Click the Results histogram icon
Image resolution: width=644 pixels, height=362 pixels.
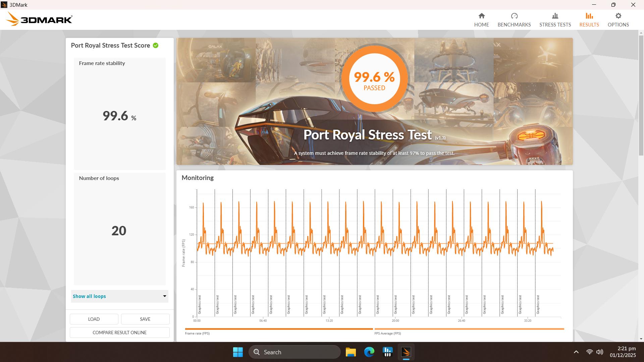pyautogui.click(x=589, y=16)
